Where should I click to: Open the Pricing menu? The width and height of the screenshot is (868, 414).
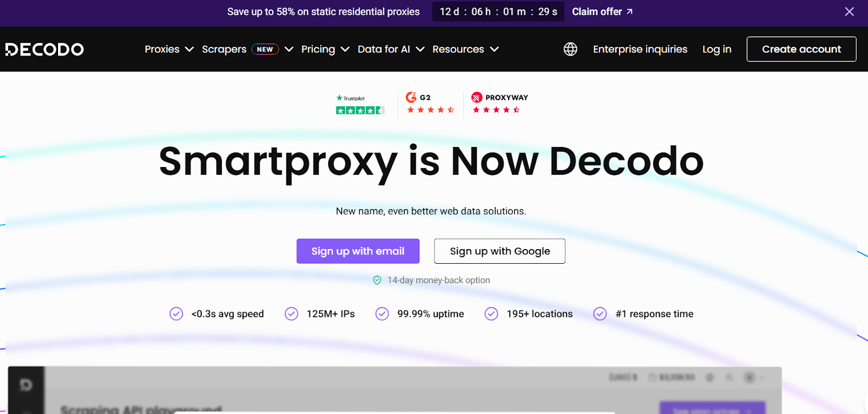318,49
